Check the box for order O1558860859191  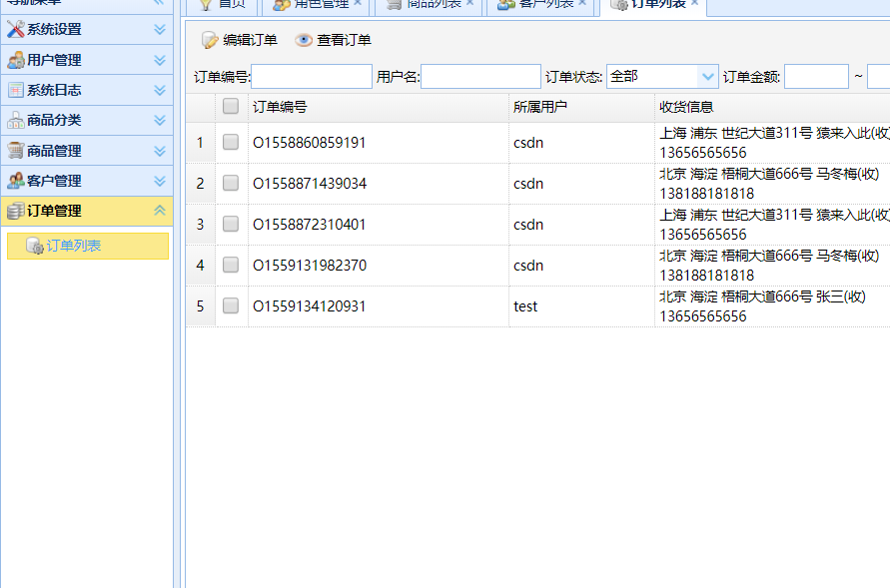[228, 142]
